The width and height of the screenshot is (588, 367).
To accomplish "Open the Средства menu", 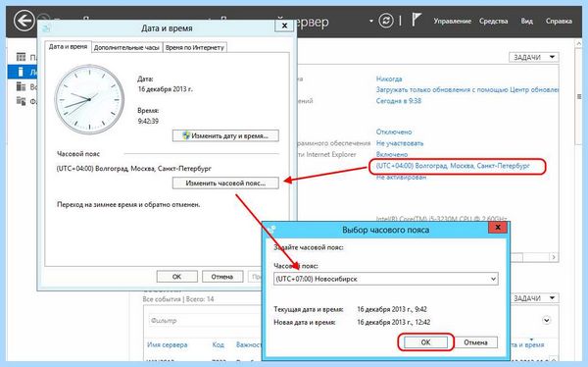I will (x=493, y=21).
